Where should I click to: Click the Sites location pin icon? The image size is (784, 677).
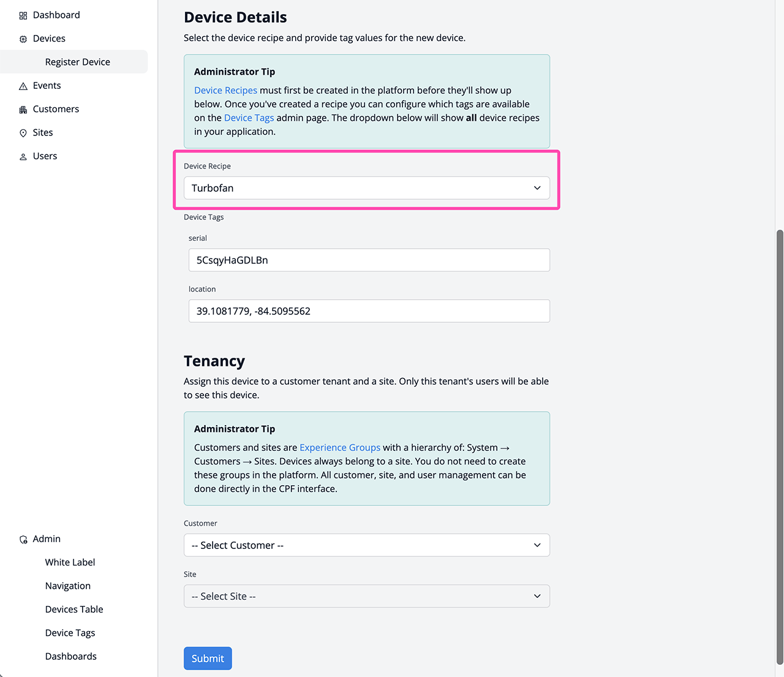point(23,133)
